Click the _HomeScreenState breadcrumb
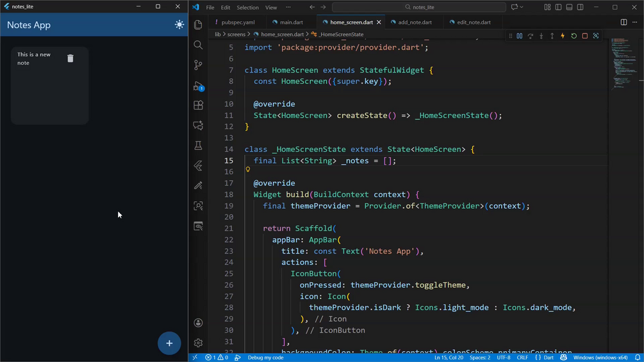644x362 pixels. pos(342,35)
